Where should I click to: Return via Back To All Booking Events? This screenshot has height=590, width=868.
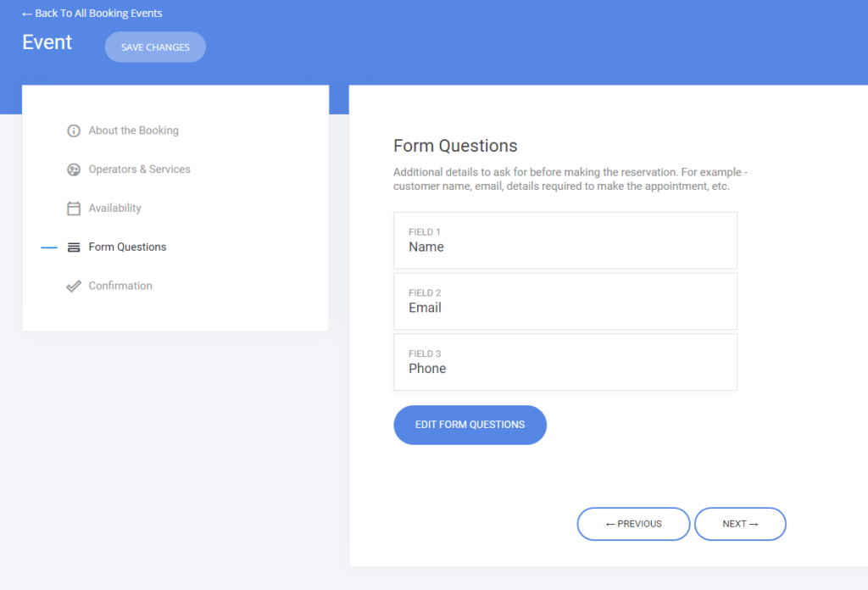pyautogui.click(x=98, y=14)
